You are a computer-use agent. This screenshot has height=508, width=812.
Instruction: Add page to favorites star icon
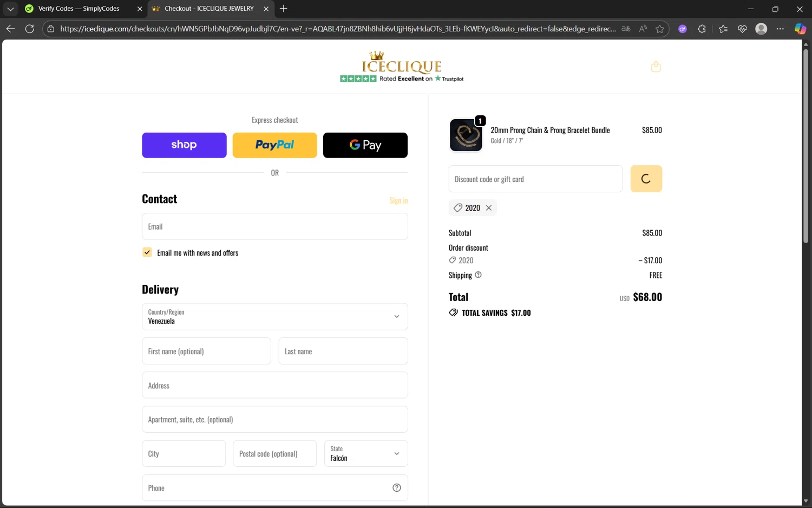click(660, 29)
